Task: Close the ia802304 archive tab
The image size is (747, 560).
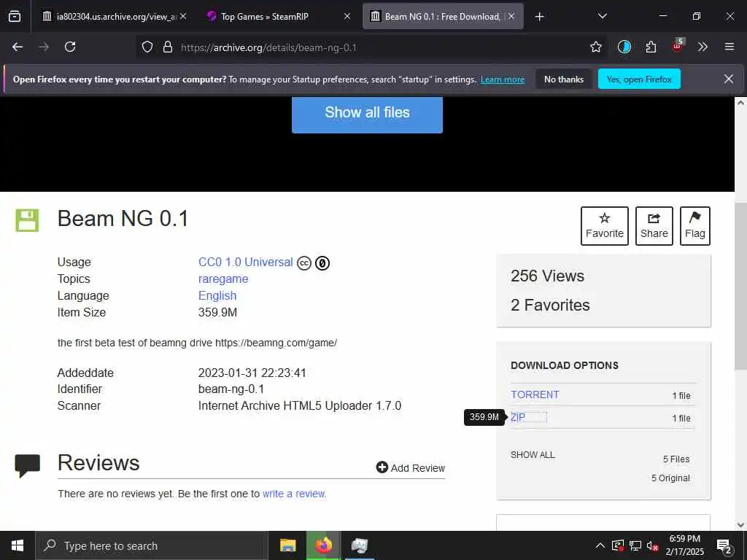Action: click(183, 16)
